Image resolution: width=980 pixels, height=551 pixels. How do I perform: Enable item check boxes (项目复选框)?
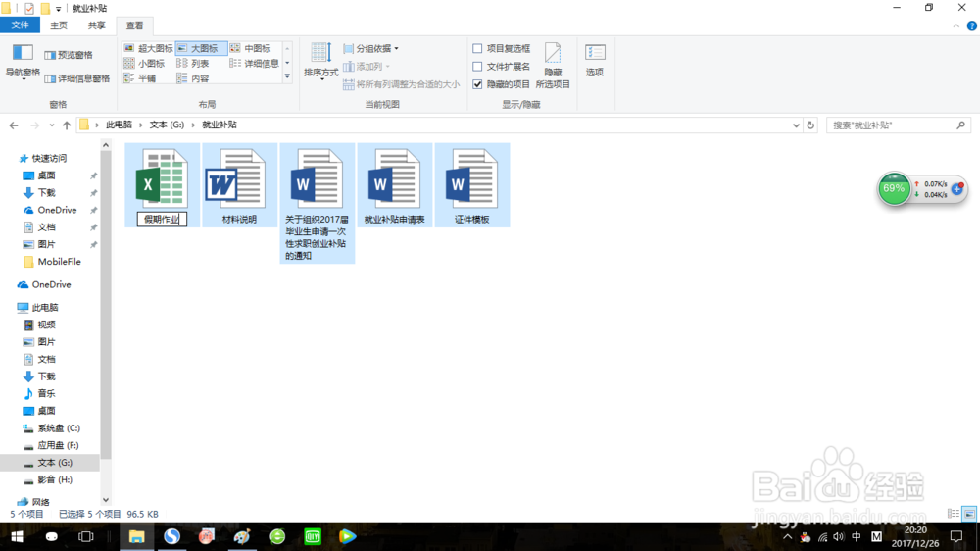coord(502,48)
